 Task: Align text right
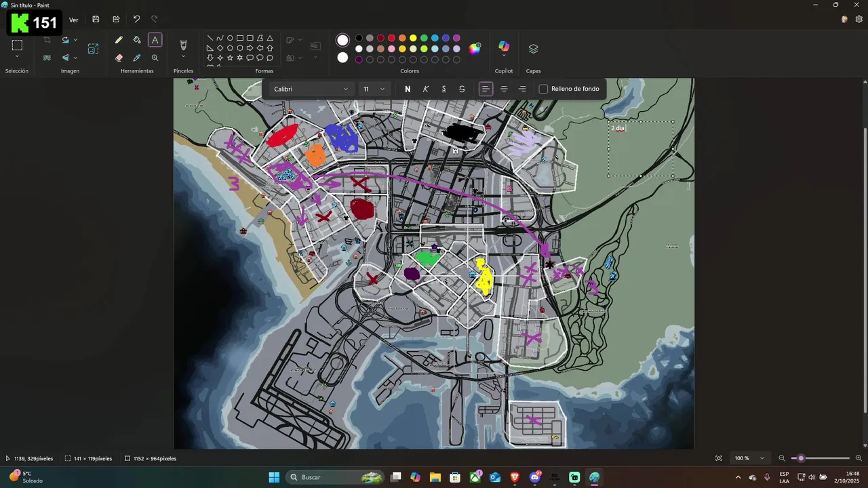coord(522,89)
